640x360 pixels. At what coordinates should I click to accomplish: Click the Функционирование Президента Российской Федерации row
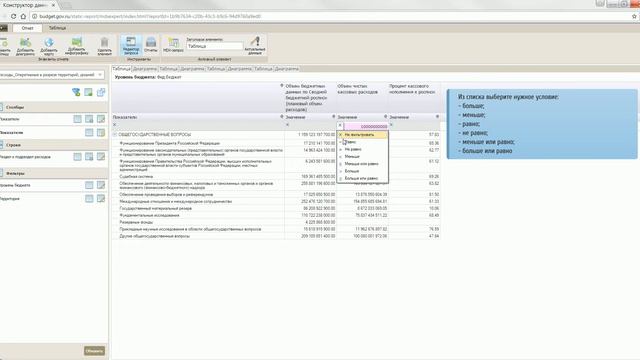point(276,143)
